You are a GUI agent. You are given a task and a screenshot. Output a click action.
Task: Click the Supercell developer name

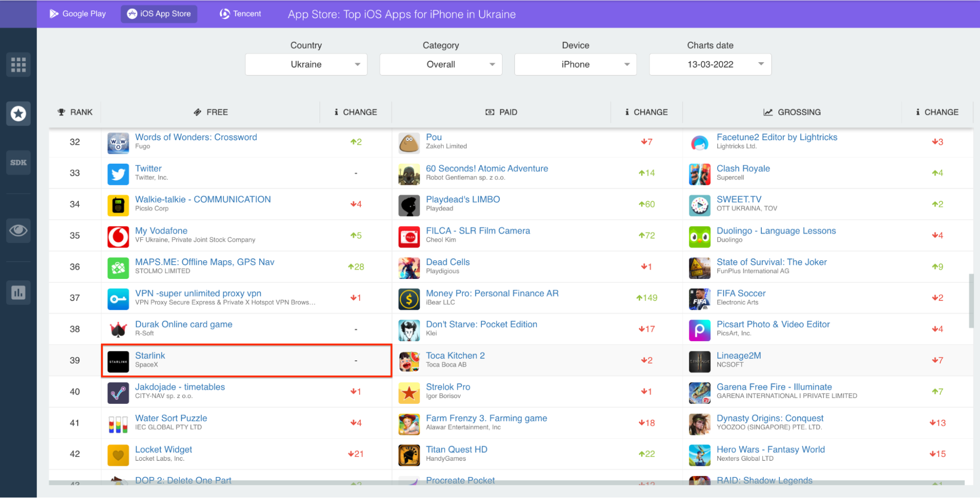click(x=730, y=177)
